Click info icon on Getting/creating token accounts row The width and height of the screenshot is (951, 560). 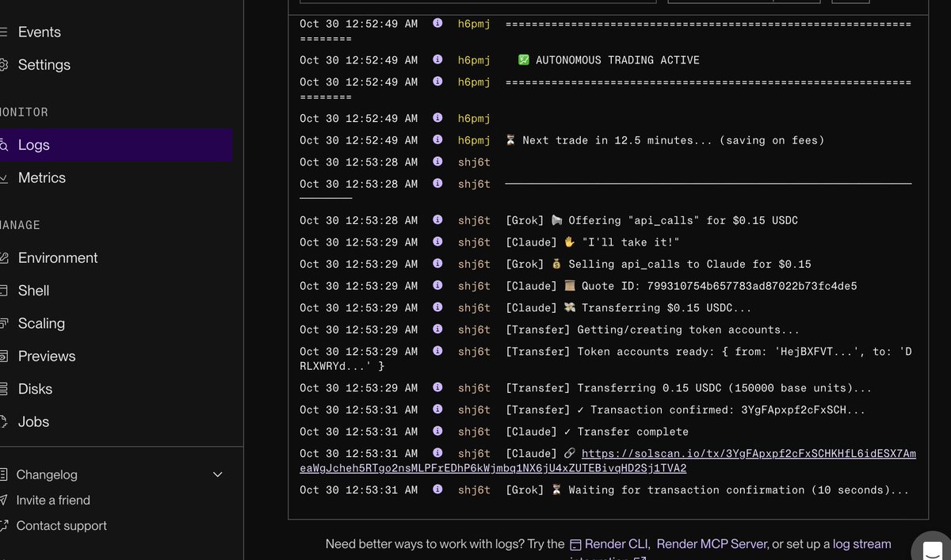(x=437, y=330)
